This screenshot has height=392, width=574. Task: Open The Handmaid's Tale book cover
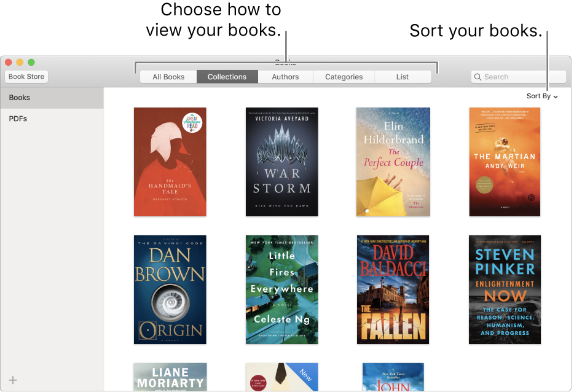170,162
